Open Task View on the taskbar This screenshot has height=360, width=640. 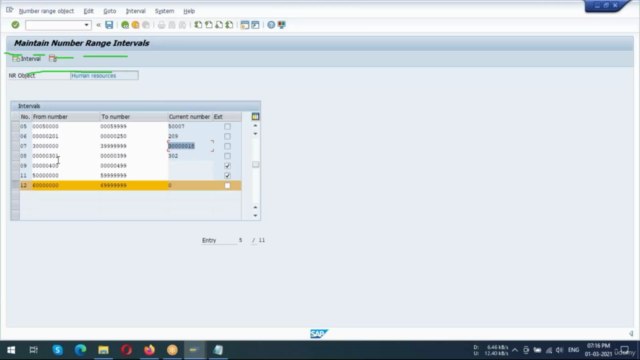(x=33, y=350)
